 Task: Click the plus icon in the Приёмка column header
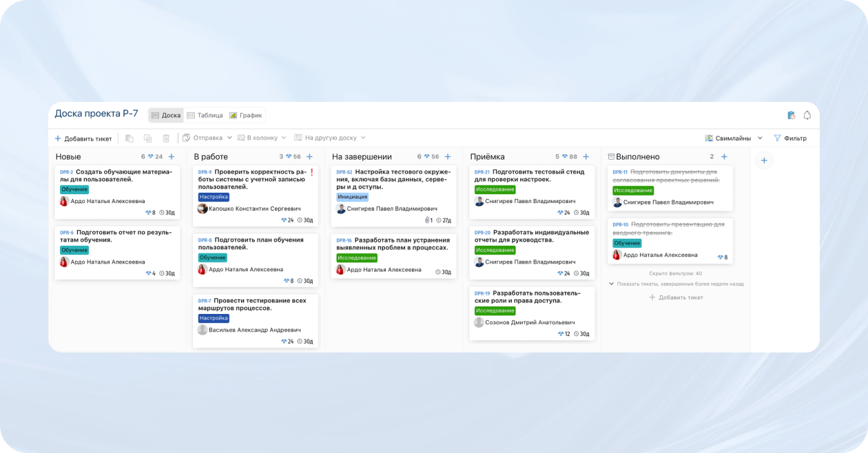pos(586,156)
